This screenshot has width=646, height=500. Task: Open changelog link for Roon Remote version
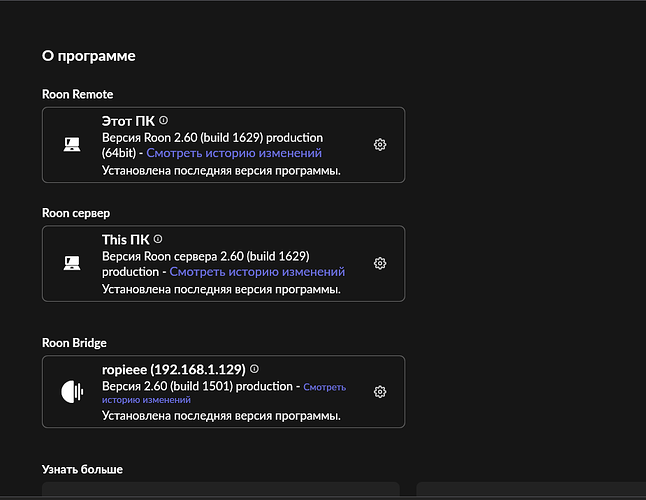(x=234, y=153)
